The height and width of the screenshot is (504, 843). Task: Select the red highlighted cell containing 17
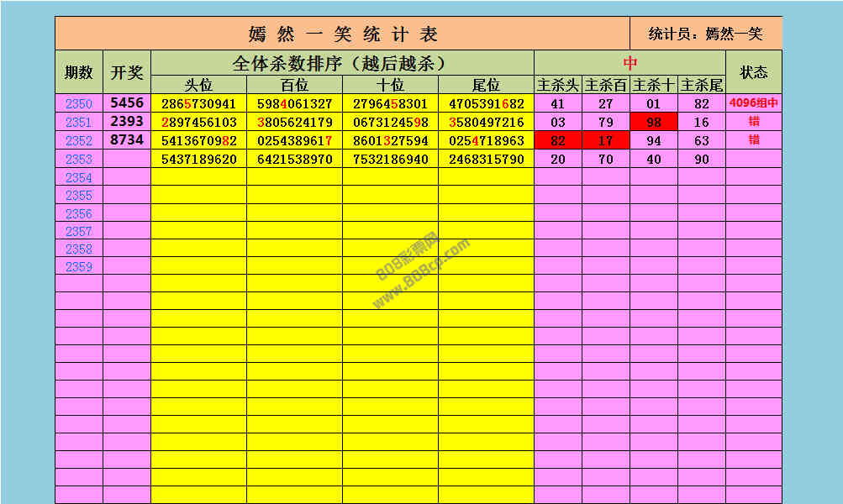606,141
